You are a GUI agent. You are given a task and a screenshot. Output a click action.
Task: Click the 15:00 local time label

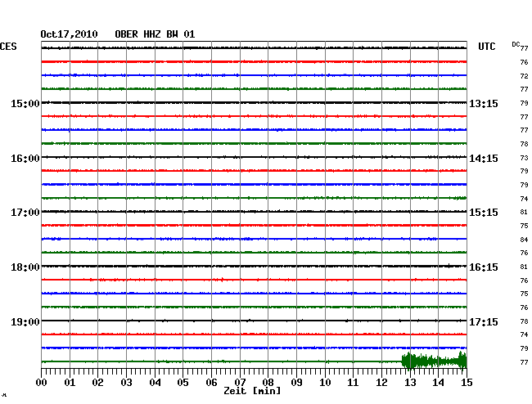point(25,103)
